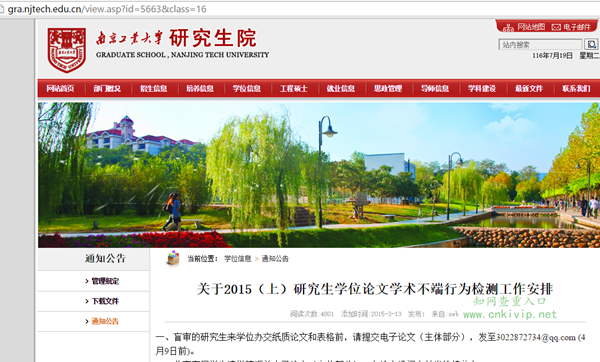Focus the 站内搜索 search field
Viewport: 600px width, 362px height.
click(x=540, y=45)
